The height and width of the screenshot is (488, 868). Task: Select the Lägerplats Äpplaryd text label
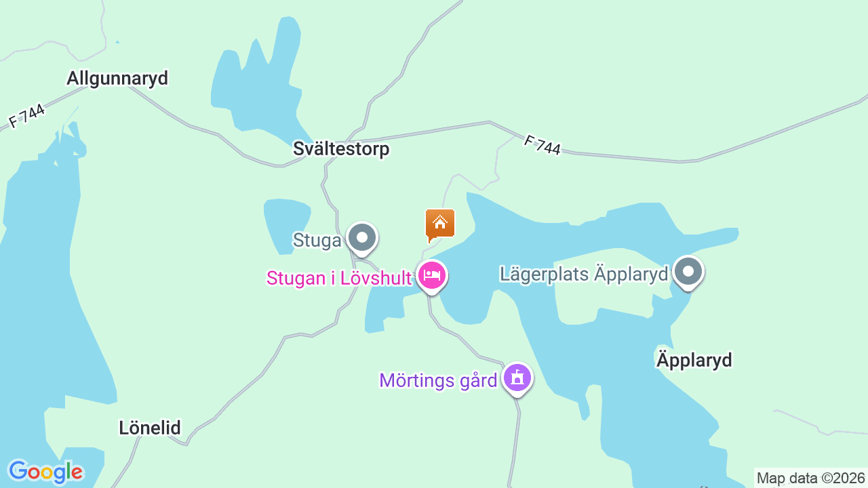pos(584,274)
